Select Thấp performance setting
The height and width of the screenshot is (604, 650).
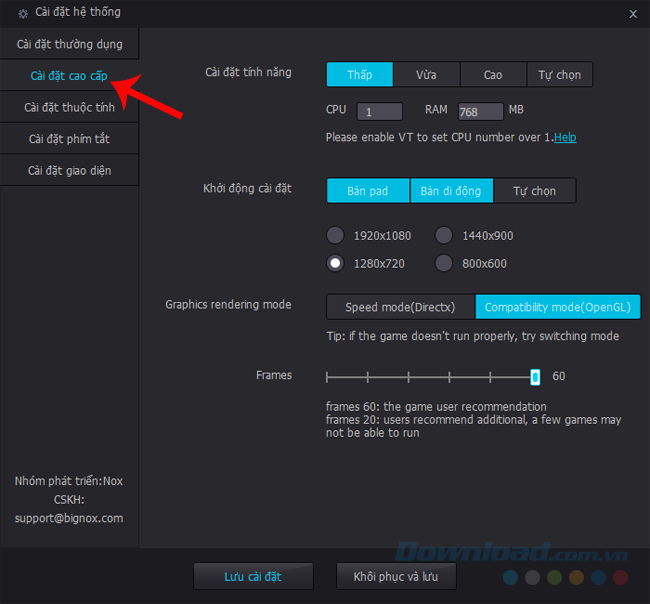click(x=359, y=75)
